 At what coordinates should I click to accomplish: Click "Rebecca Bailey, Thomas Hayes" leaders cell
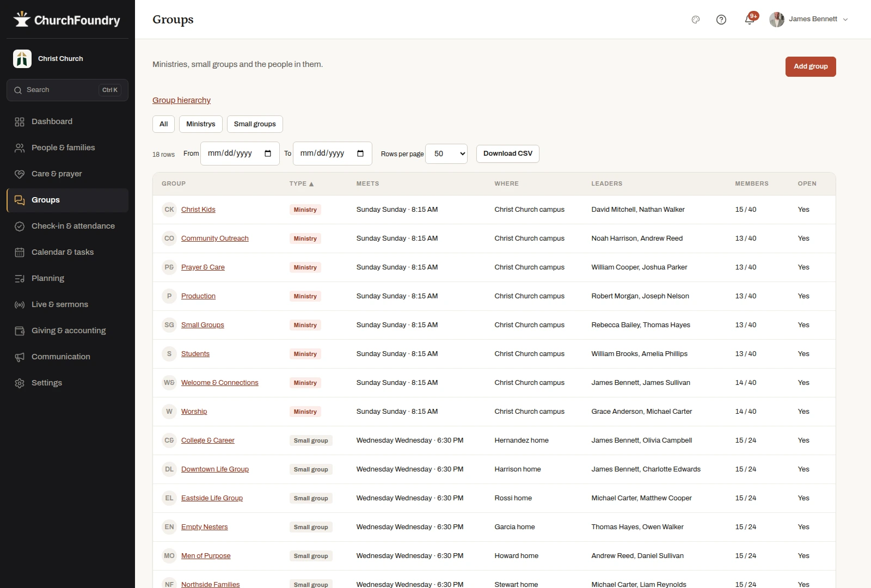[641, 325]
